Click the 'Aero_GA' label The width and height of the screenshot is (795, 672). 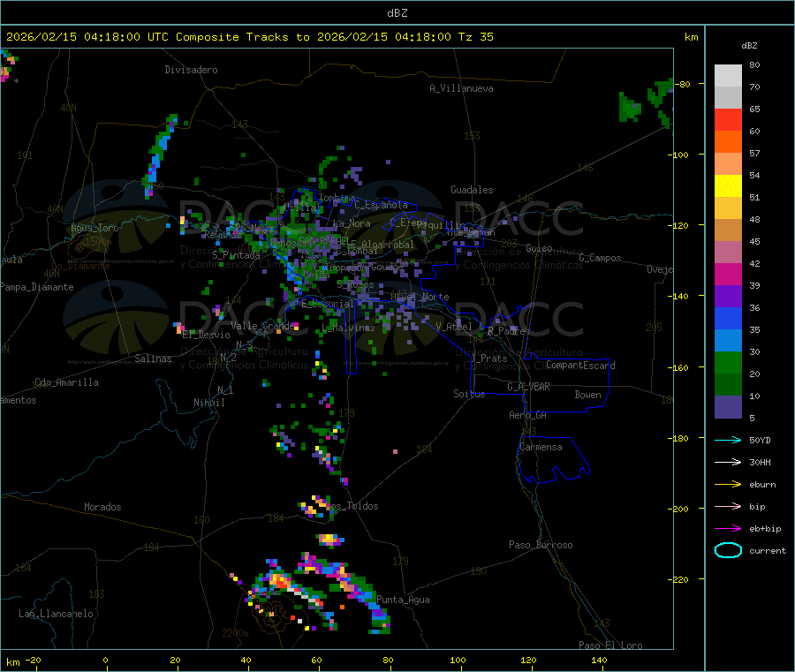pos(528,415)
